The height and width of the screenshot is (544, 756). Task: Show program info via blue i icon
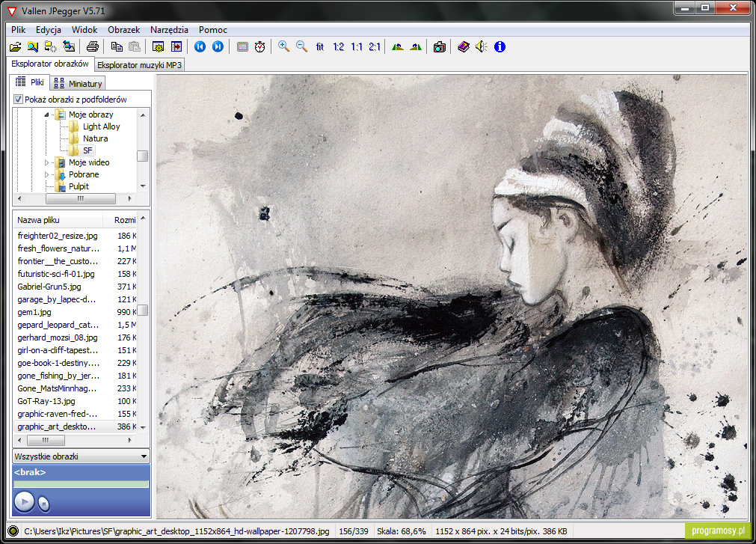pos(500,47)
